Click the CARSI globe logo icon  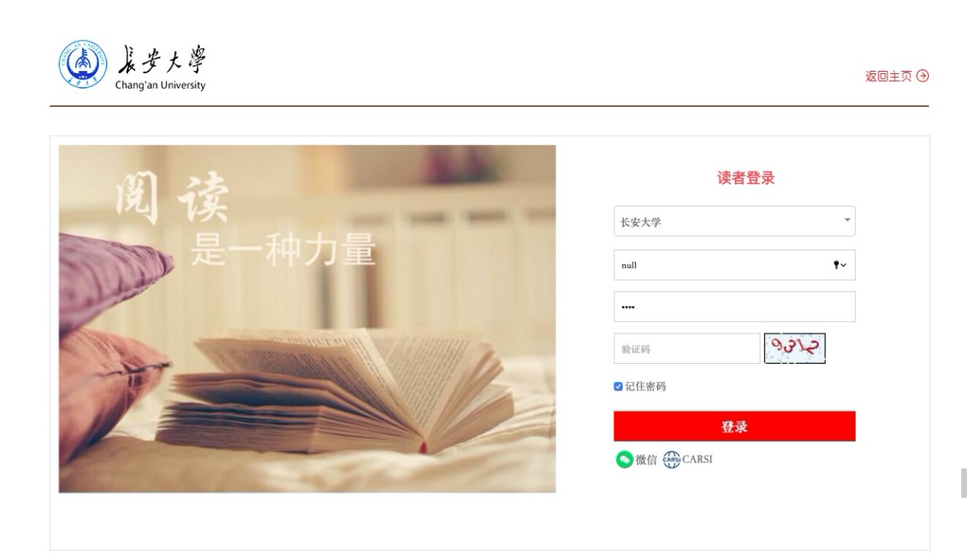tap(671, 459)
